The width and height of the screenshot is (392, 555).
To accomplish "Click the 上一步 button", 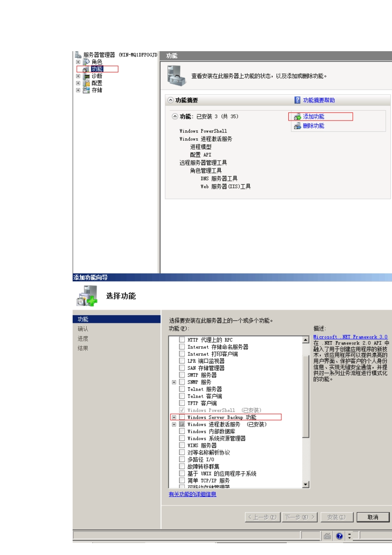I will [x=262, y=517].
